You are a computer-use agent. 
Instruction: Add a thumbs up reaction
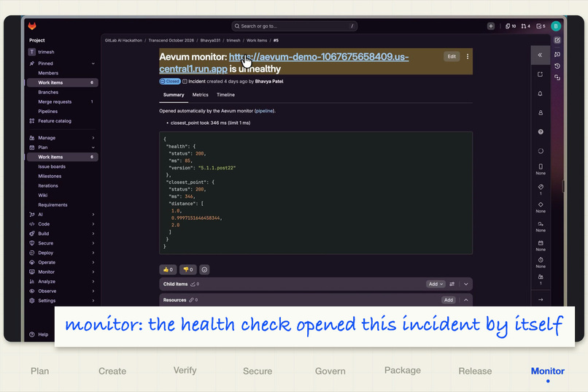pos(168,269)
